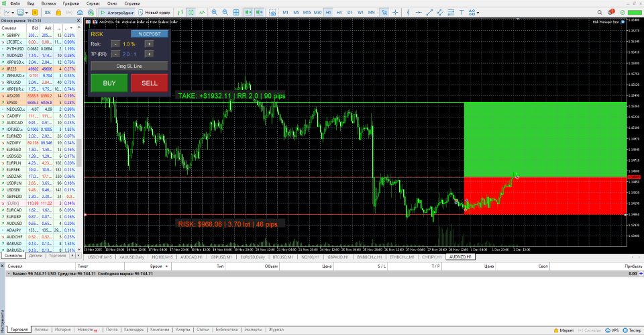The image size is (644, 335).
Task: Select the M1 timeframe
Action: click(286, 12)
